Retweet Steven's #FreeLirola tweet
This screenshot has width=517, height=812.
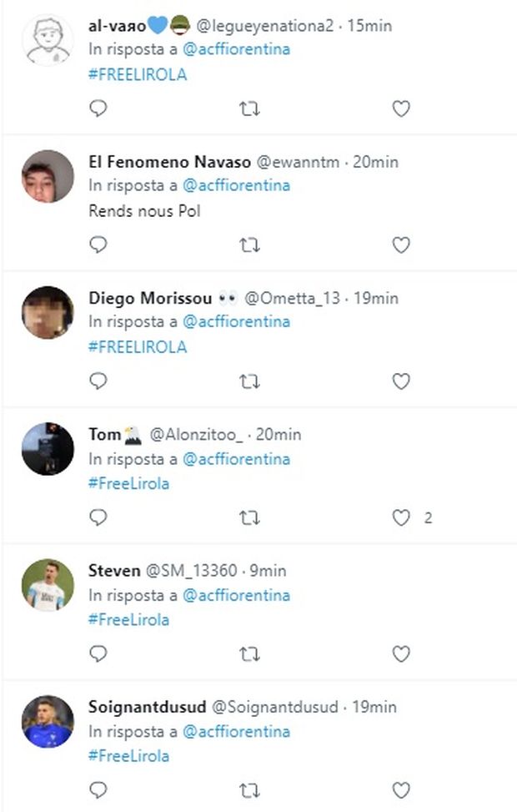click(x=249, y=654)
